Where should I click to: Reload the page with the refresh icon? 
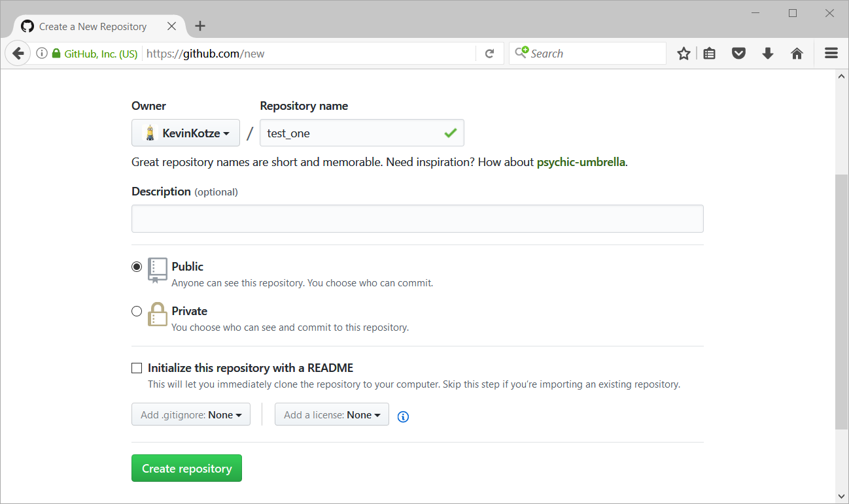click(489, 54)
